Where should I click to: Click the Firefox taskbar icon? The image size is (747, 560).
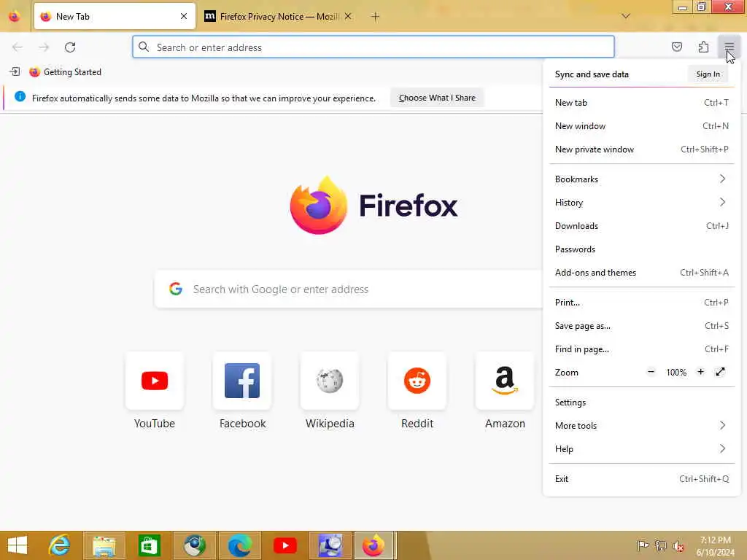[x=374, y=545]
